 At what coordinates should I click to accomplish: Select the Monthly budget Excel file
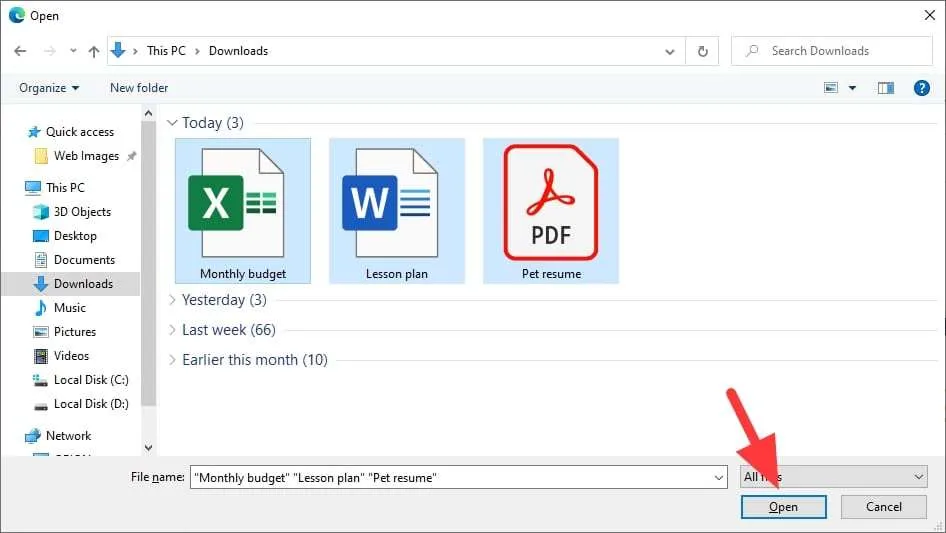[243, 211]
